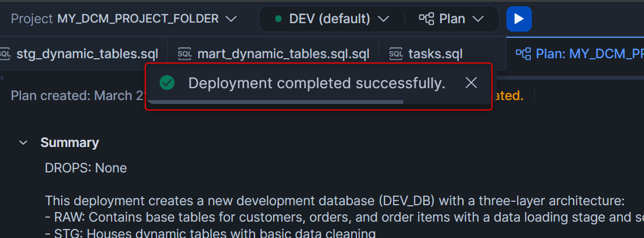644x238 pixels.
Task: Click SQL icon beside stg_dynamic_tables.sql
Action: 5,54
